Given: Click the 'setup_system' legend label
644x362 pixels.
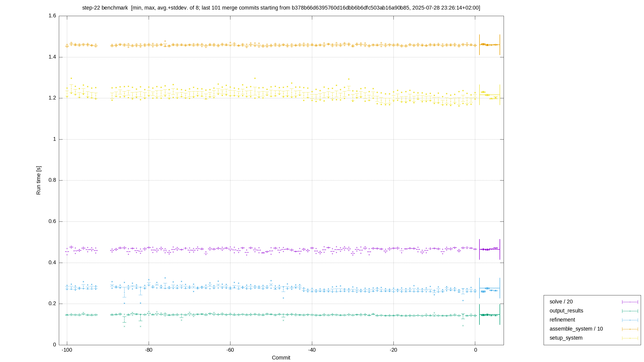Looking at the screenshot, I should [566, 338].
